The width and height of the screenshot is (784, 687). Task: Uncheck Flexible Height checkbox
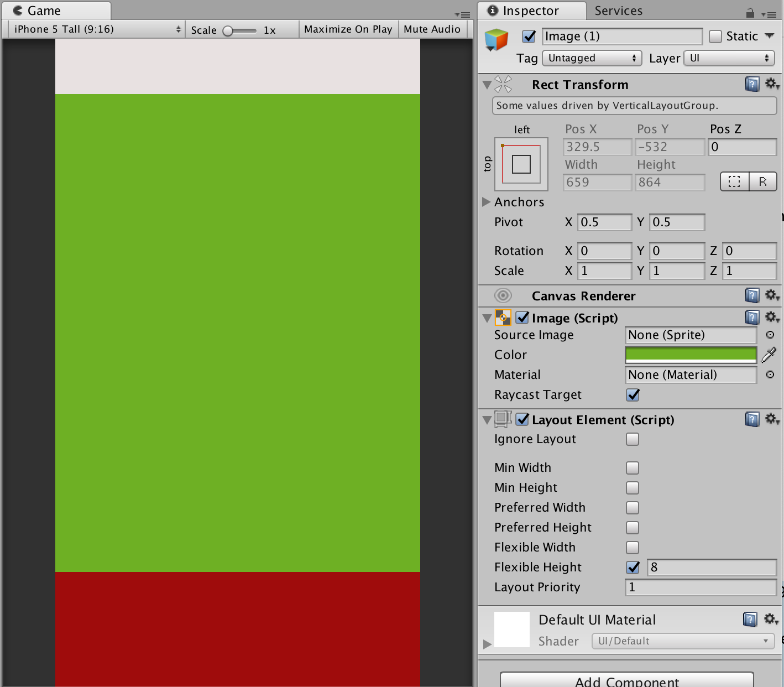pyautogui.click(x=633, y=568)
